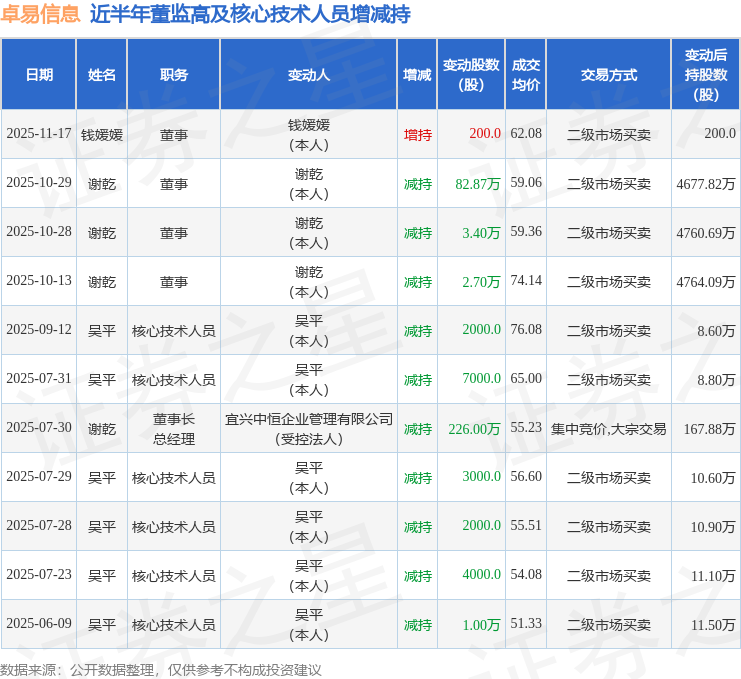
Task: Select the 集中竞价,大宗交易 cell
Action: coord(608,429)
